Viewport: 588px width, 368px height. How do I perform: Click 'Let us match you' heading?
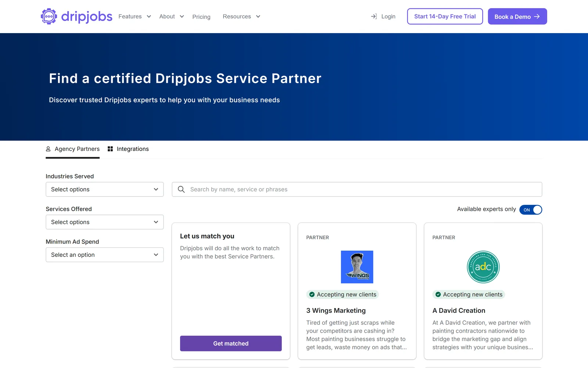[x=207, y=236]
